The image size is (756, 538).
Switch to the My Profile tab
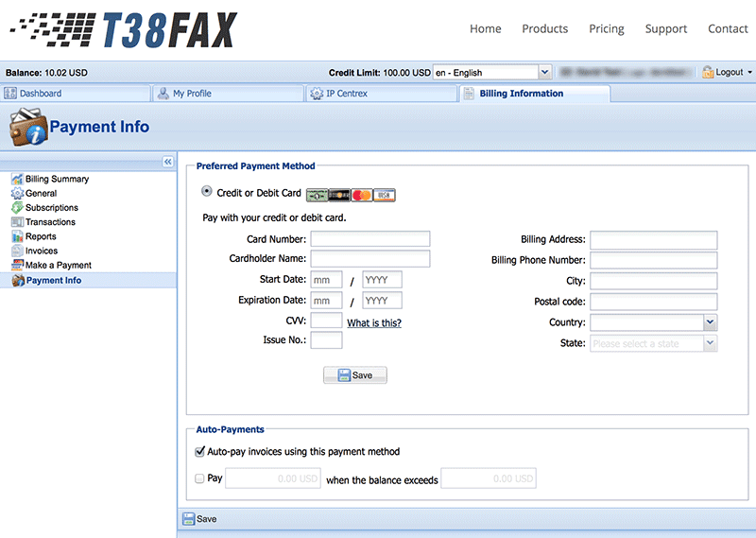[x=228, y=93]
